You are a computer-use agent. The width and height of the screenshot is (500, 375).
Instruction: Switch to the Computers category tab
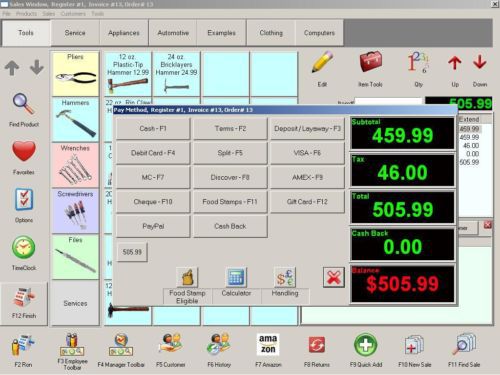coord(319,33)
